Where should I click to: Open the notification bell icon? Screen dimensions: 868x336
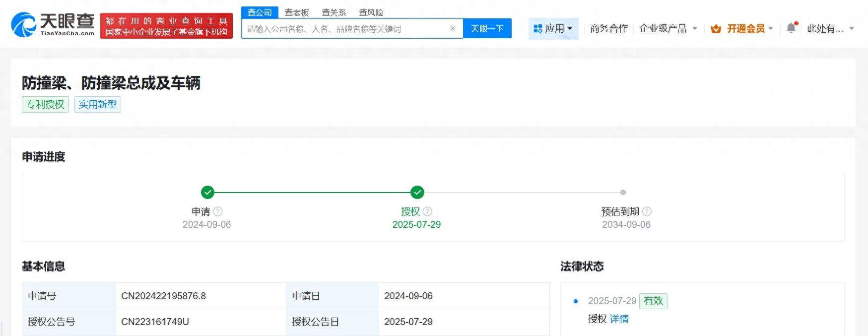tap(791, 28)
